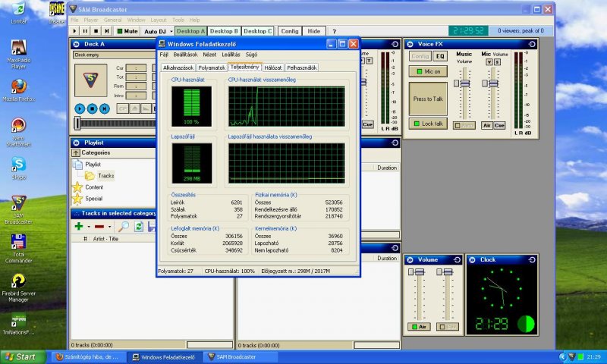Toggle the Mic on button
The image size is (607, 364).
pyautogui.click(x=428, y=71)
